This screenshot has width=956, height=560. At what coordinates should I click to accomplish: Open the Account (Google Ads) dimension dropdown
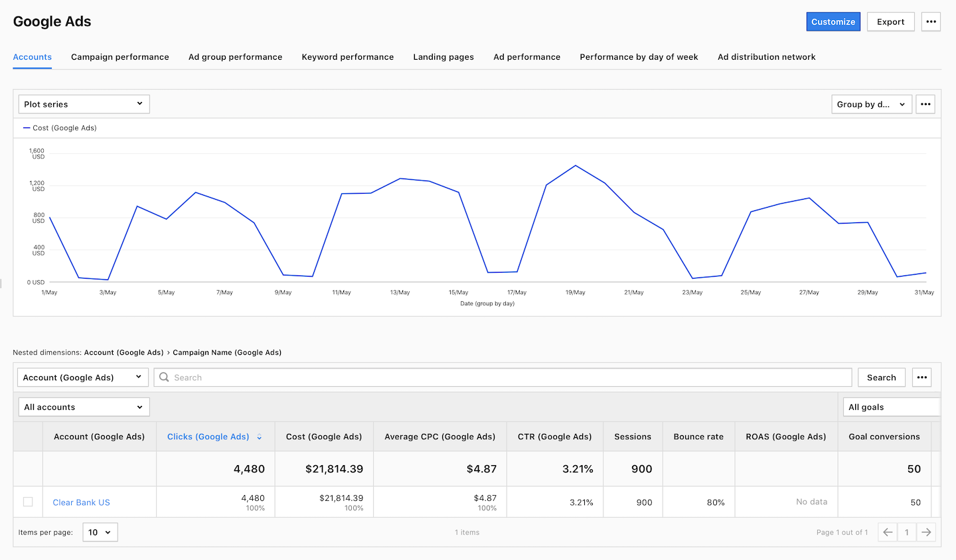click(x=83, y=378)
